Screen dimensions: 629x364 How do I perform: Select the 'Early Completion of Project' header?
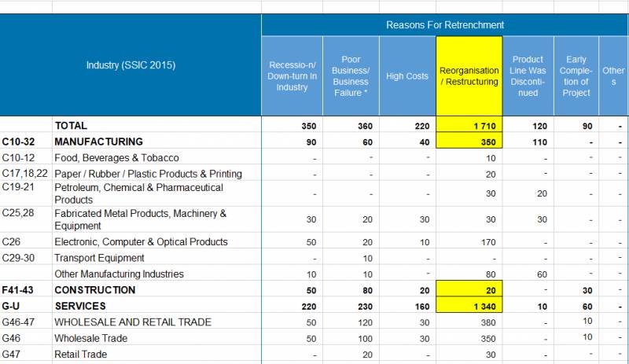(576, 75)
